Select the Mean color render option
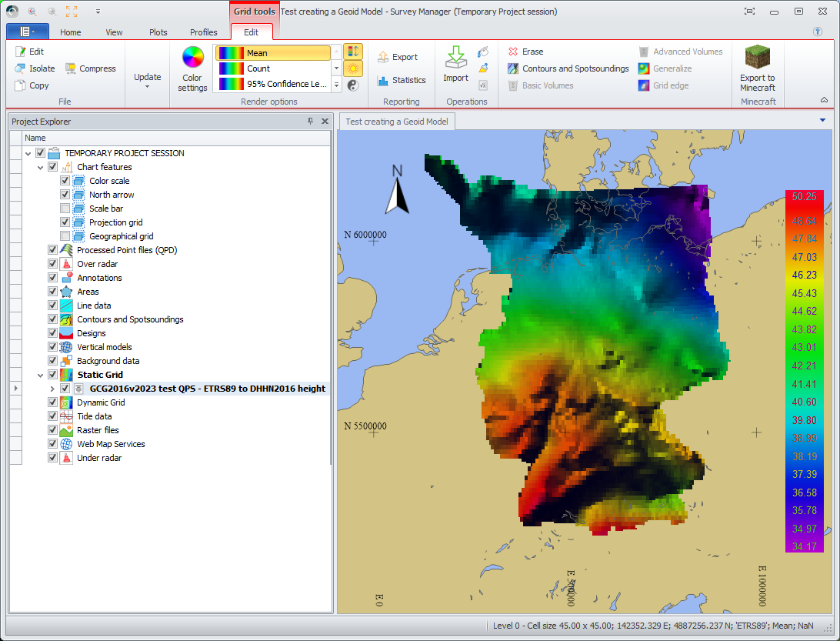 (273, 53)
